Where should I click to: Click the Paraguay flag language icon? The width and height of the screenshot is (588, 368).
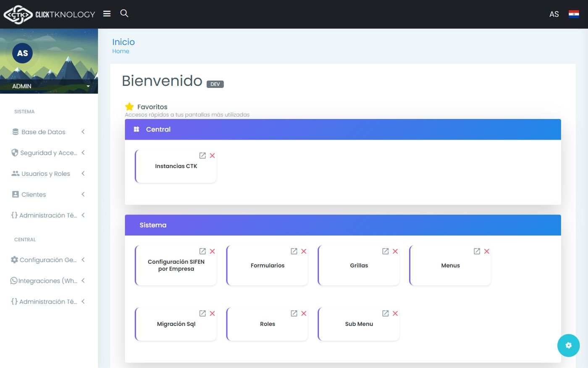coord(574,14)
